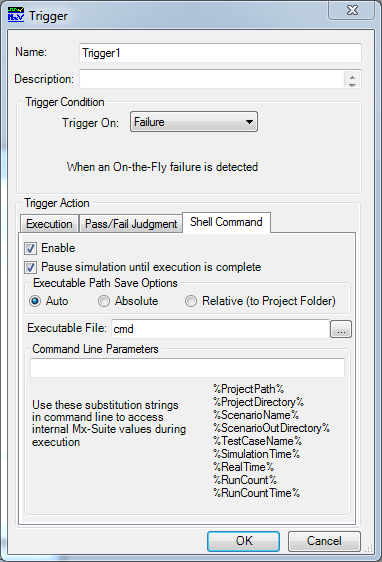Screen dimensions: 382x562
Task: Click inside the Description text box
Action: coord(212,79)
